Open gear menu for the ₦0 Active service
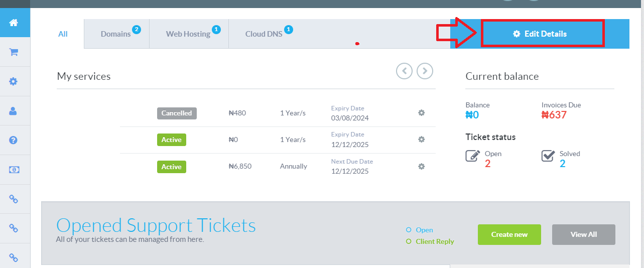This screenshot has width=644, height=268. pyautogui.click(x=422, y=140)
